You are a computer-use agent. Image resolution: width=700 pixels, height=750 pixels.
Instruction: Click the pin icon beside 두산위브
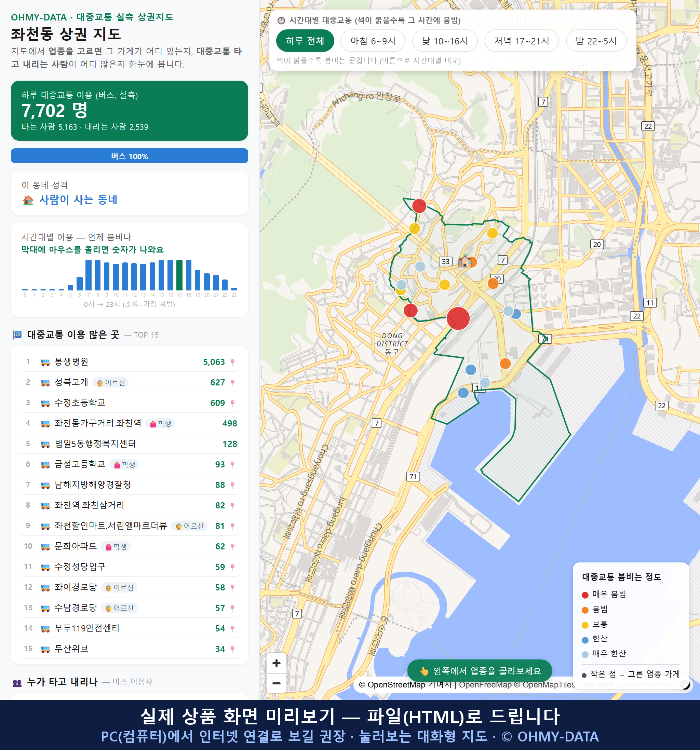point(232,649)
